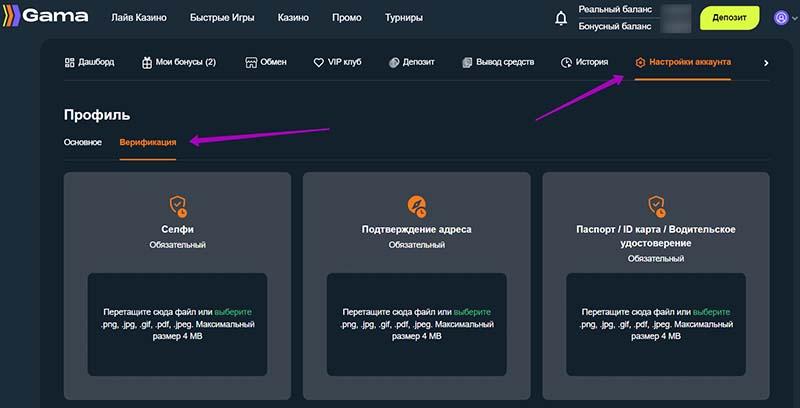Click the compass icon above Подтверждение адреса
Screen dimensions: 800x408
(417, 207)
